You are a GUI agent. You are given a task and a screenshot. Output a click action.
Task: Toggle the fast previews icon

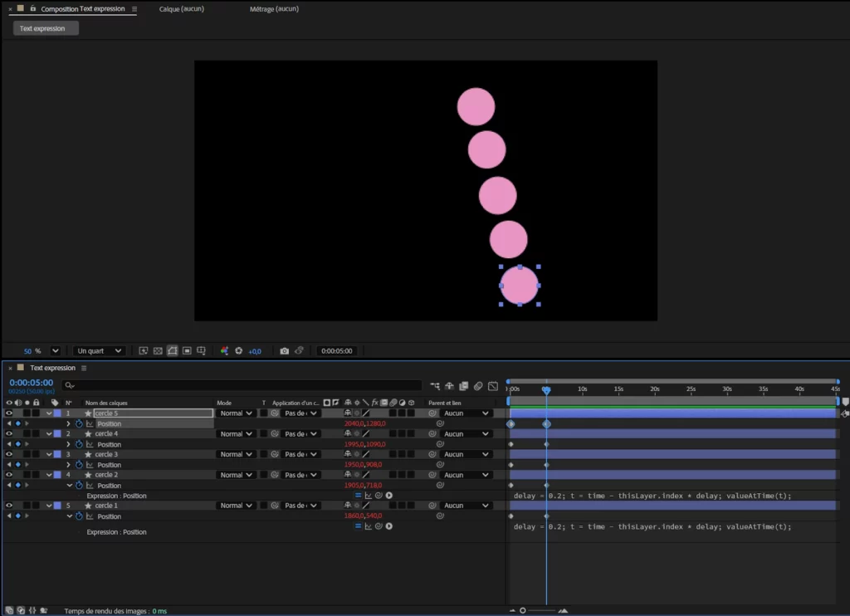point(143,351)
